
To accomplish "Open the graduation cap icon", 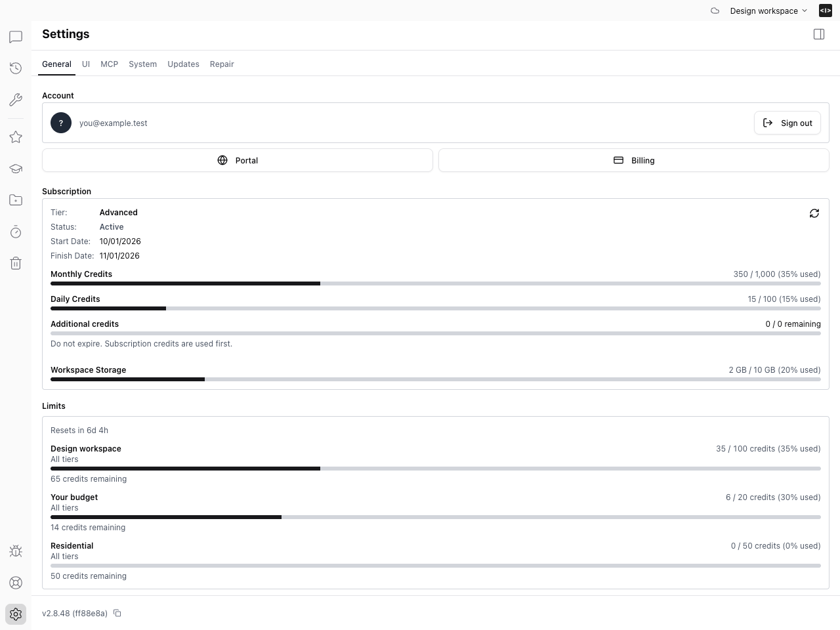I will tap(16, 169).
